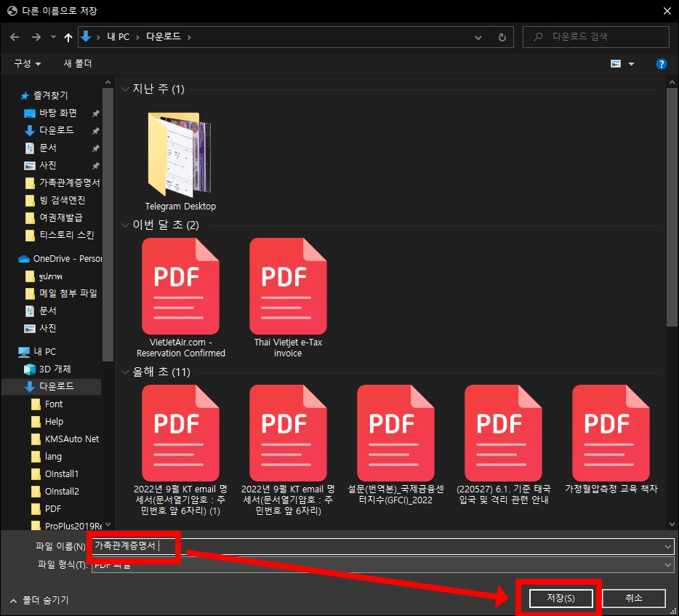Open pinned 사진 in quick access
The height and width of the screenshot is (616, 679).
48,166
